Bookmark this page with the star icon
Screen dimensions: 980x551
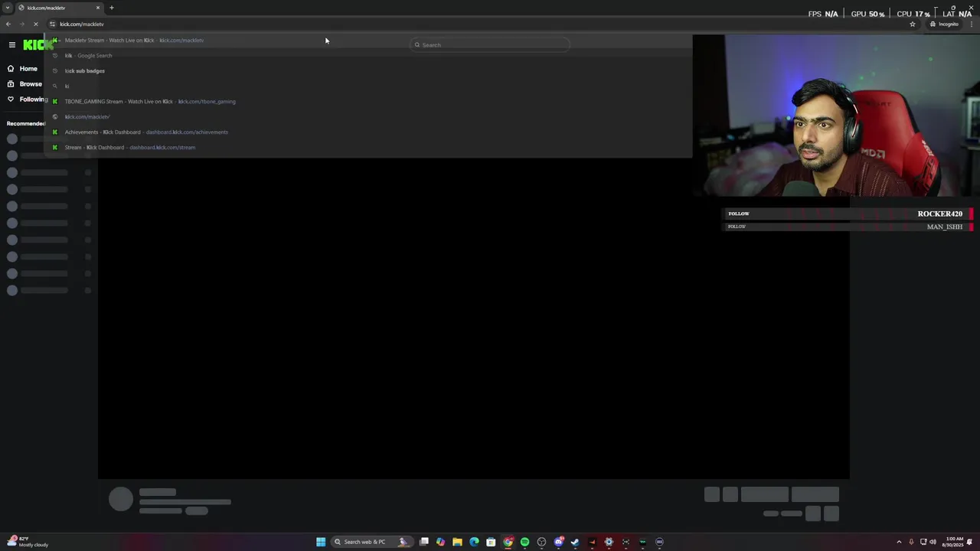pyautogui.click(x=913, y=24)
